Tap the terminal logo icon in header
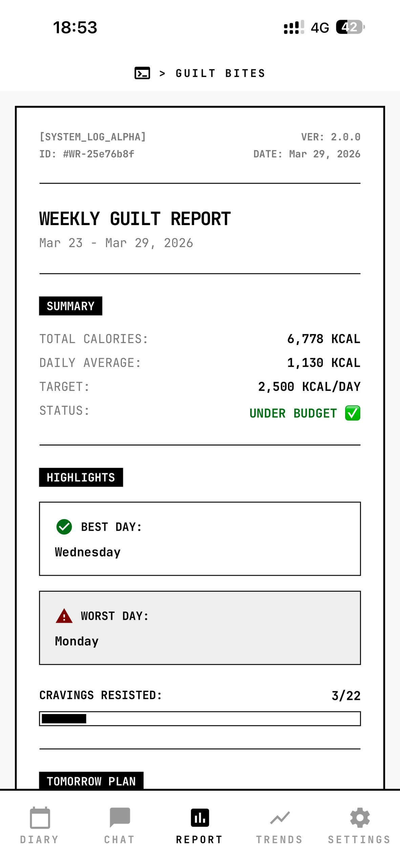The height and width of the screenshot is (868, 400). click(x=142, y=73)
